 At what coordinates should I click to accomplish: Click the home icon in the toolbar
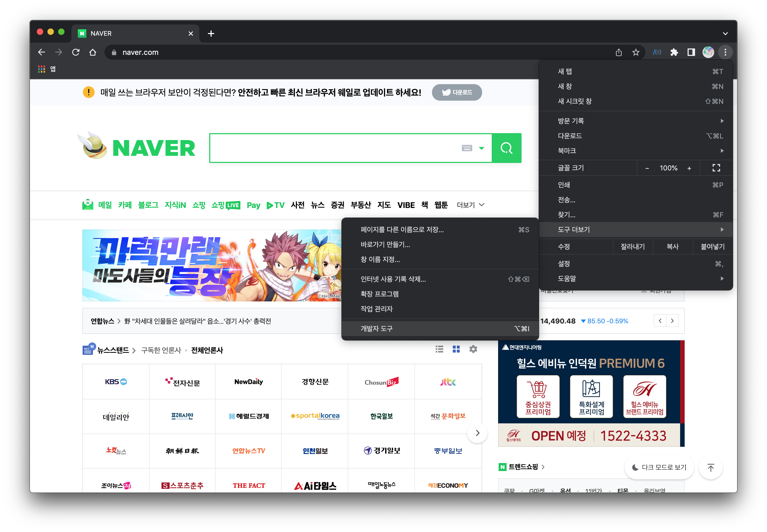pyautogui.click(x=93, y=52)
